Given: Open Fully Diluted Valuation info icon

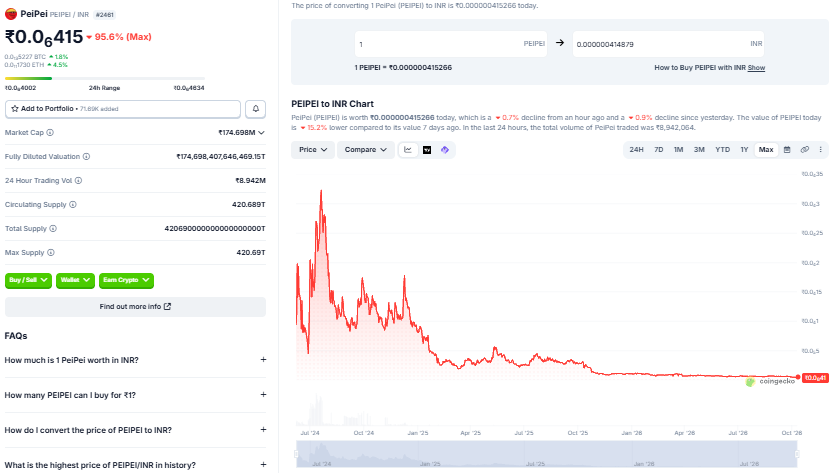Looking at the screenshot, I should click(x=86, y=156).
